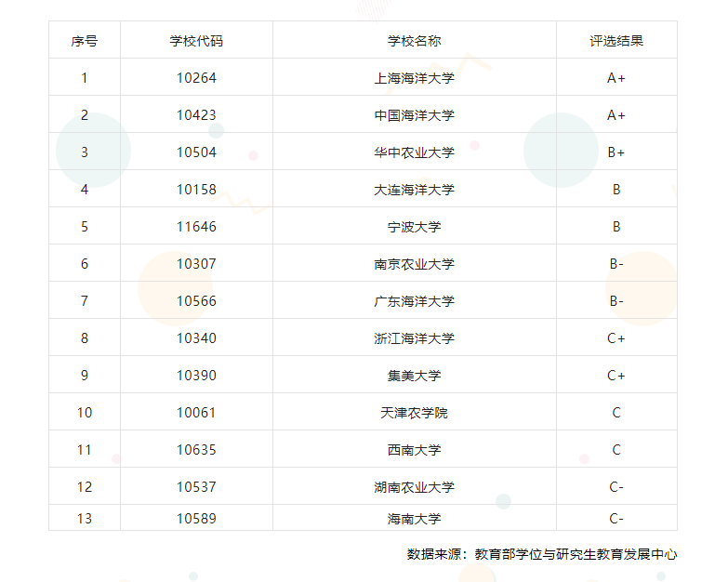Select 天津农学院 cell
Viewport: 728px width, 582px height.
[414, 412]
